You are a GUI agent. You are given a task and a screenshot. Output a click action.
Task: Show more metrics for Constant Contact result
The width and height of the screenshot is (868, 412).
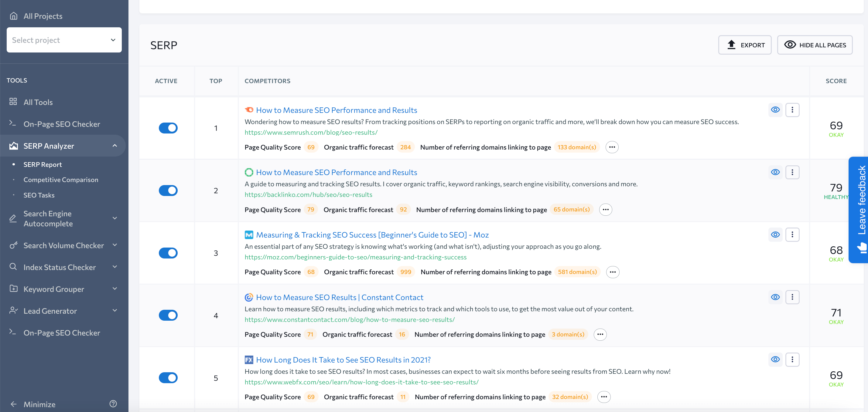point(600,334)
